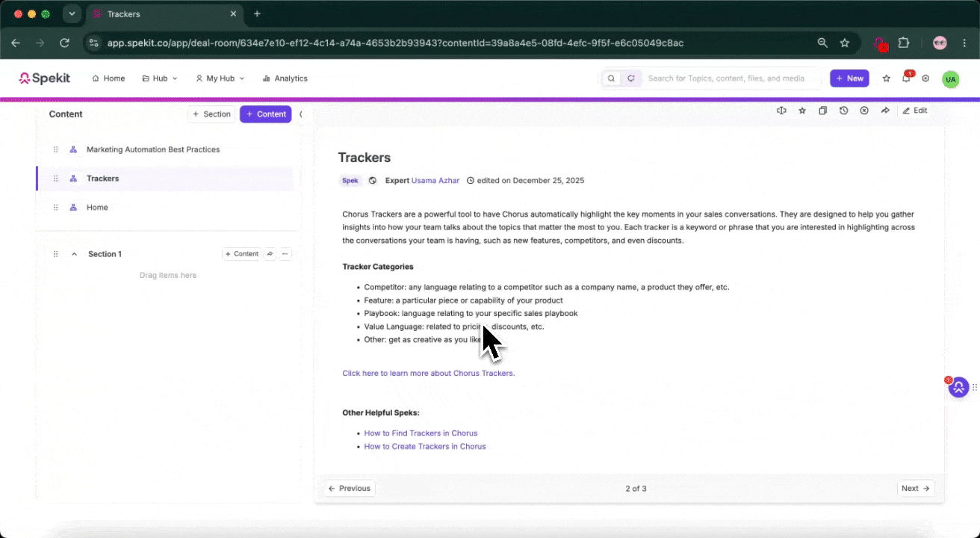Open How to Create Trackers in Chorus
980x538 pixels.
[425, 447]
